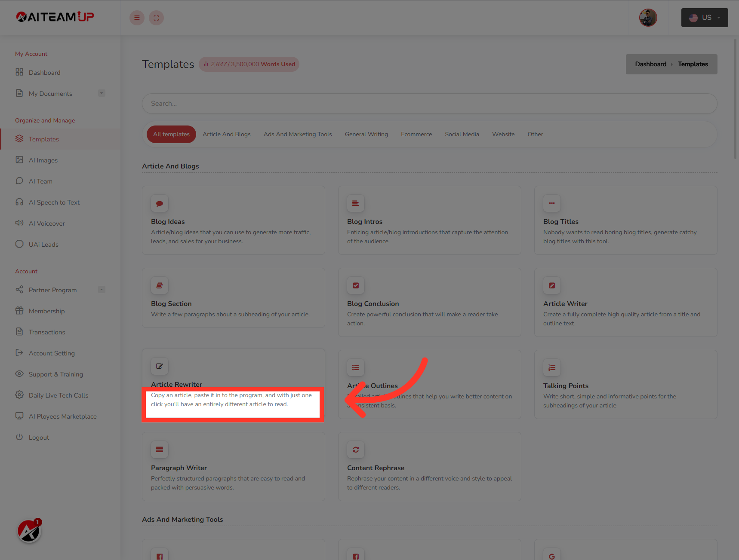
Task: Expand the Partner Program menu
Action: [x=102, y=289]
